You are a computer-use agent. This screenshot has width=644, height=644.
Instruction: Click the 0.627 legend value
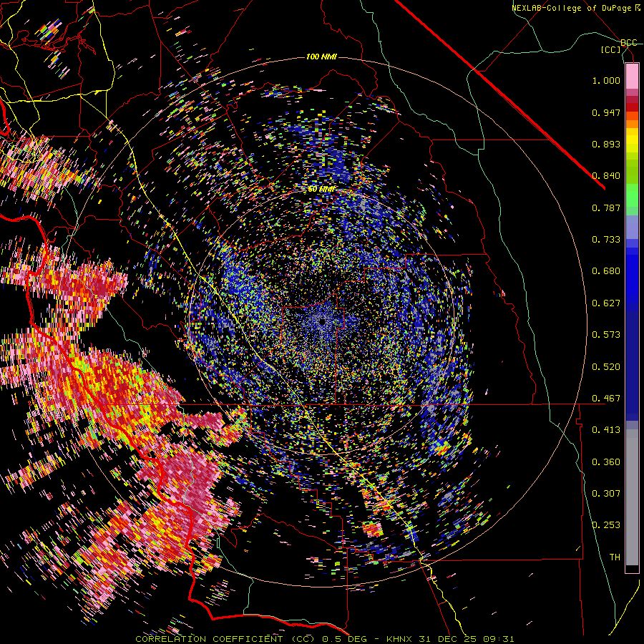click(606, 303)
